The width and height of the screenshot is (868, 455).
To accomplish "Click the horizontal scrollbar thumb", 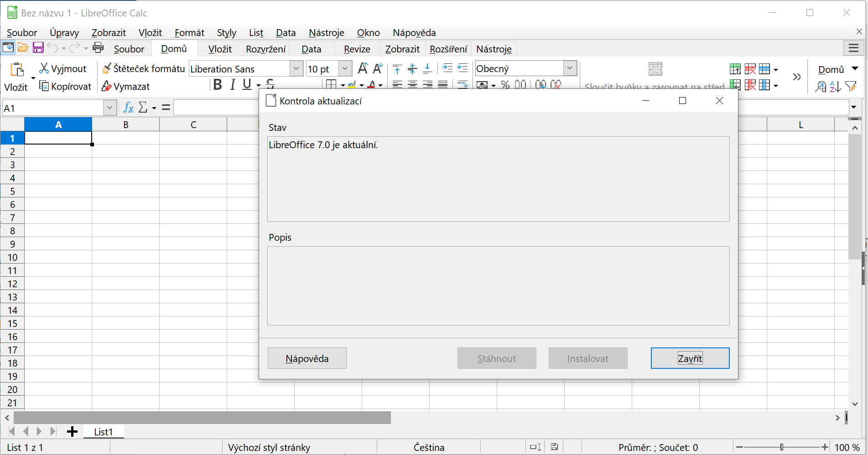I will click(x=203, y=417).
